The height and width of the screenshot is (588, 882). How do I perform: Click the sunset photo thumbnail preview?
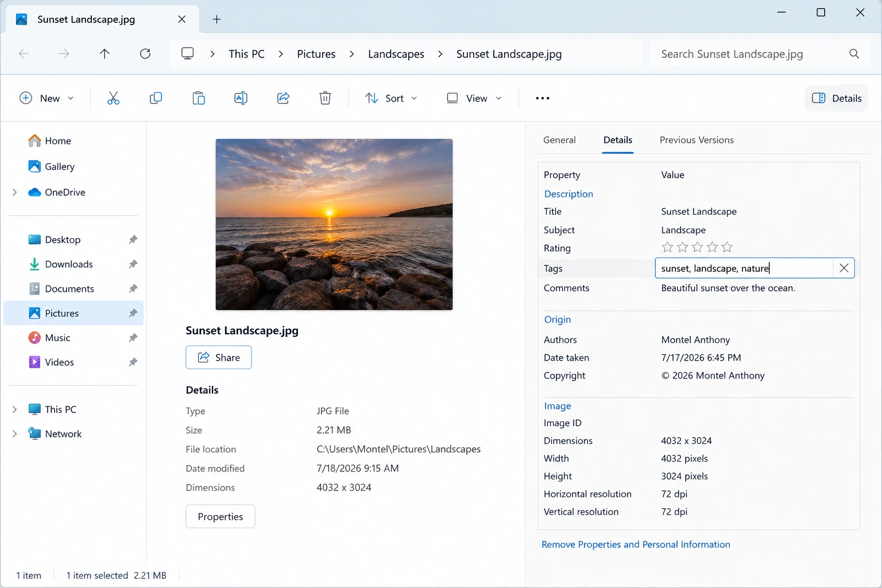(x=334, y=225)
